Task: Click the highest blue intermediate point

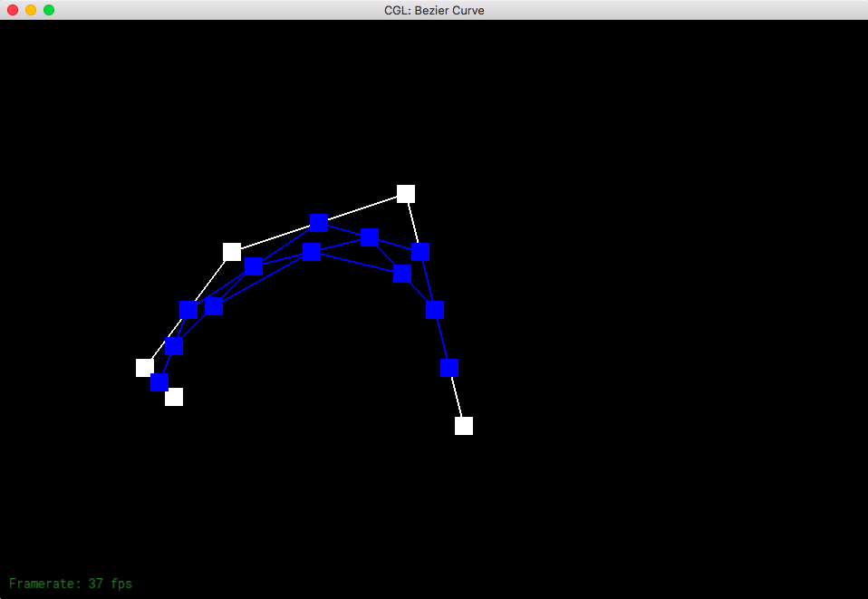Action: pyautogui.click(x=319, y=223)
